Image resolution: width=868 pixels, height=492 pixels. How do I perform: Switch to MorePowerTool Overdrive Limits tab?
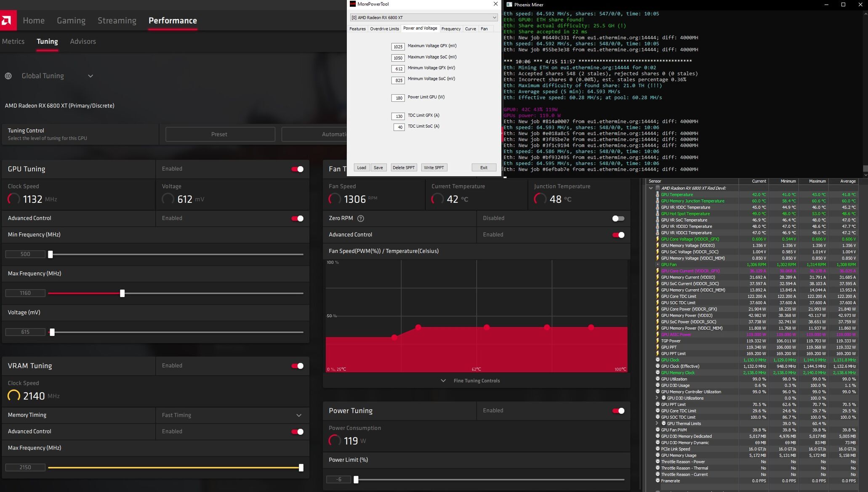(384, 29)
